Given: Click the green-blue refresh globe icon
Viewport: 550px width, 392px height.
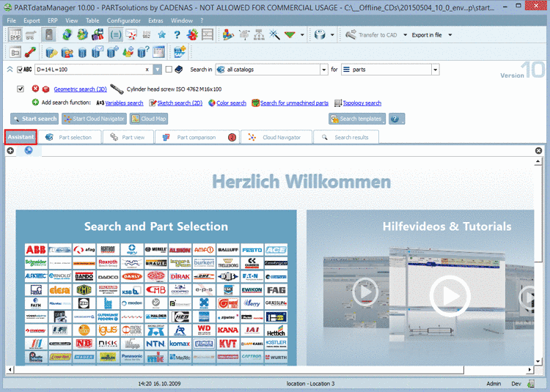Looking at the screenshot, I should [x=67, y=34].
